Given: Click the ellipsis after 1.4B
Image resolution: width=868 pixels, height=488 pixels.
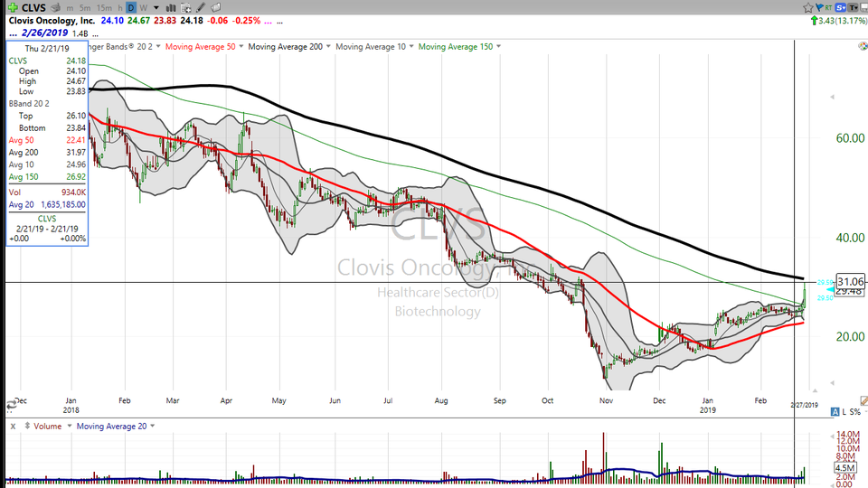Looking at the screenshot, I should [x=95, y=34].
